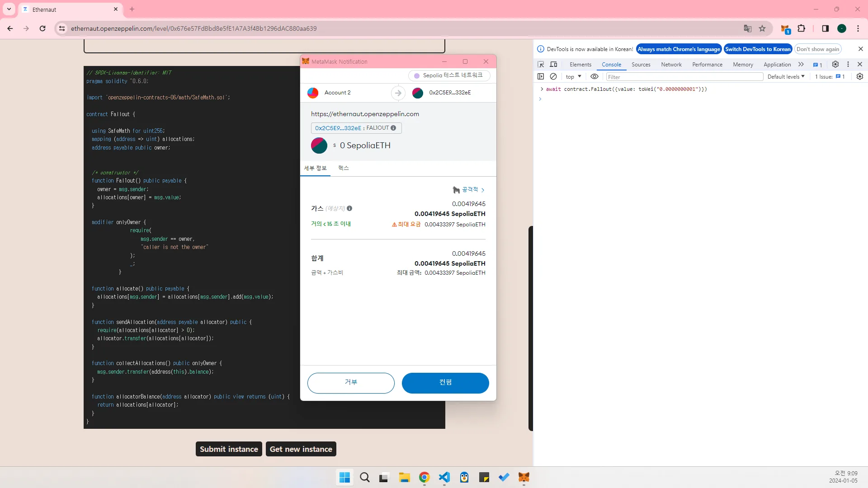
Task: Click Get new instance button
Action: tap(301, 449)
